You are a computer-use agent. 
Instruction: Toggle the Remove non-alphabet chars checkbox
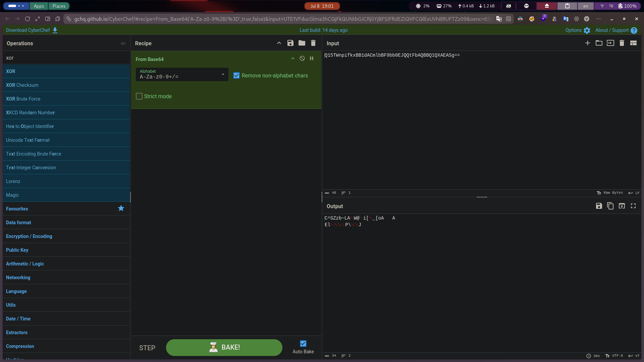(236, 75)
